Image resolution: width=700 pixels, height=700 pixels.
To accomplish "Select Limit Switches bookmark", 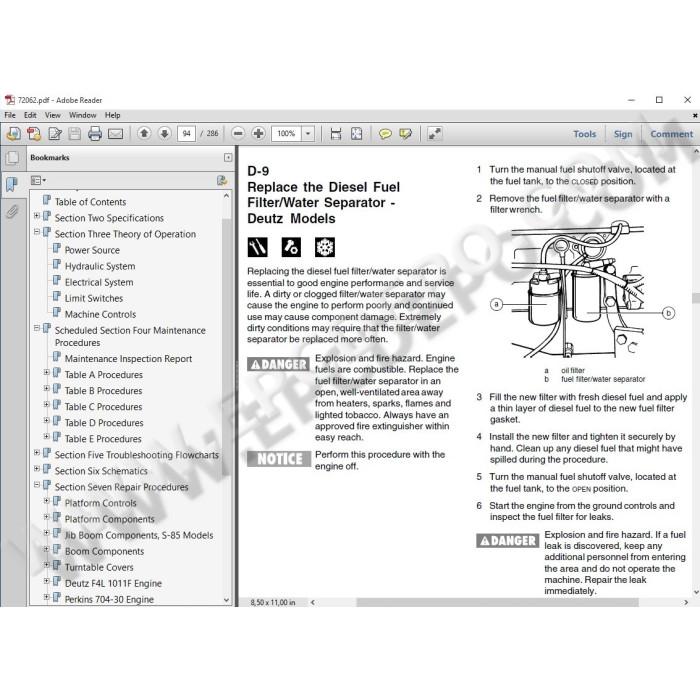I will point(94,298).
